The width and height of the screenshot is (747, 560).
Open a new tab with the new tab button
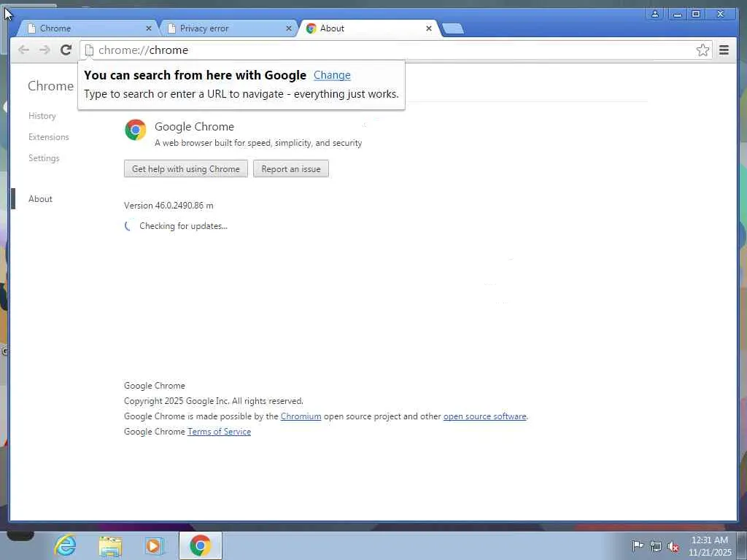pos(452,29)
